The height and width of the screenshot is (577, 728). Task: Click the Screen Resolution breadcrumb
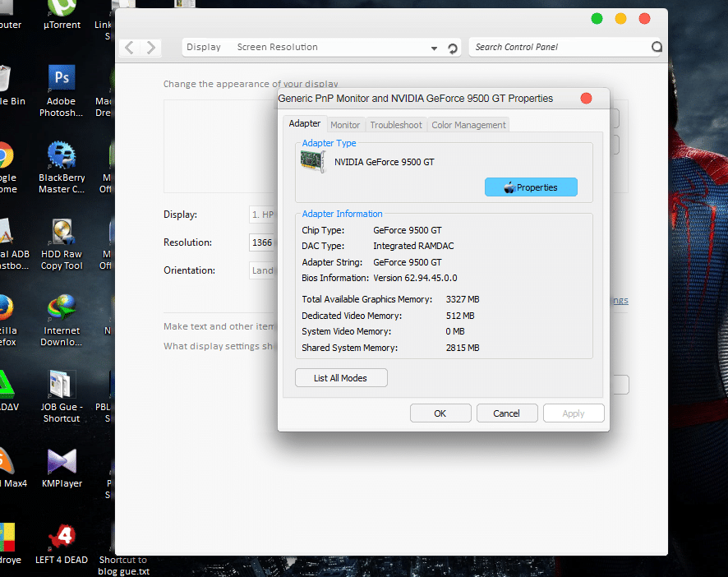click(277, 47)
